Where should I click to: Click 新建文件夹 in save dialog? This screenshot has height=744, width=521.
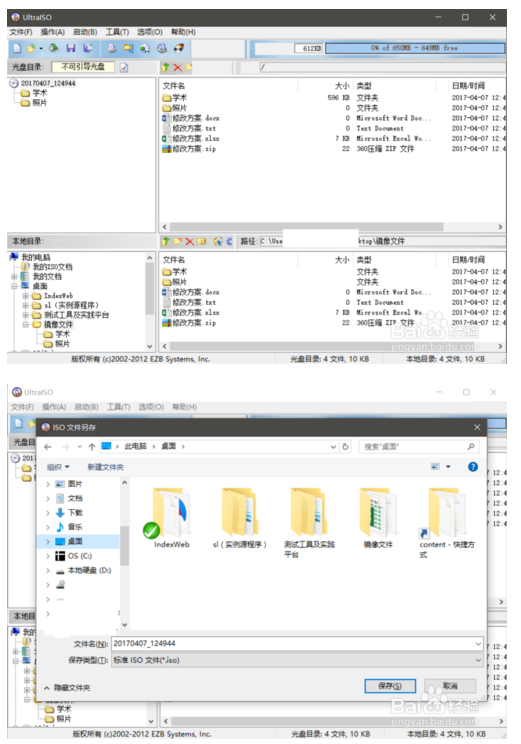[x=105, y=467]
